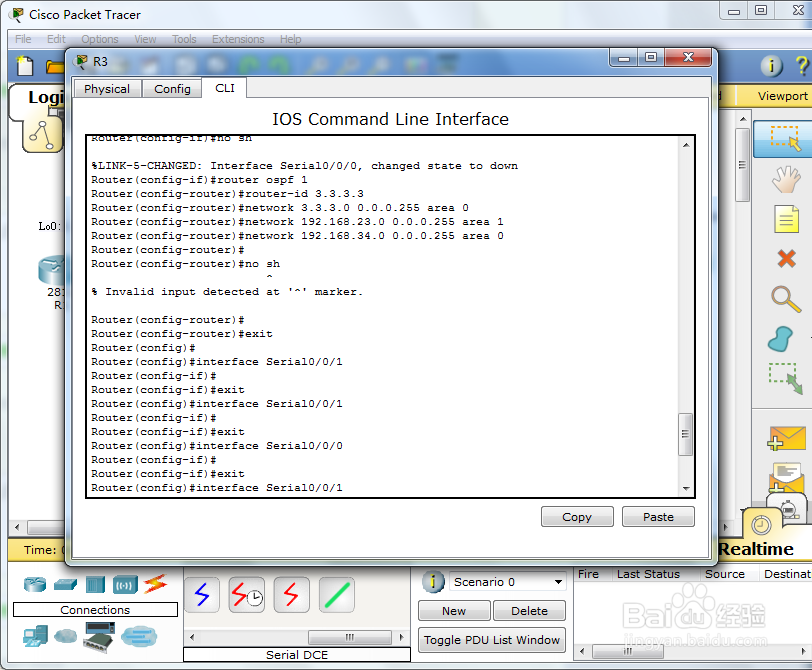Click inside the CLI terminal text area
This screenshot has height=670, width=812.
(x=382, y=317)
